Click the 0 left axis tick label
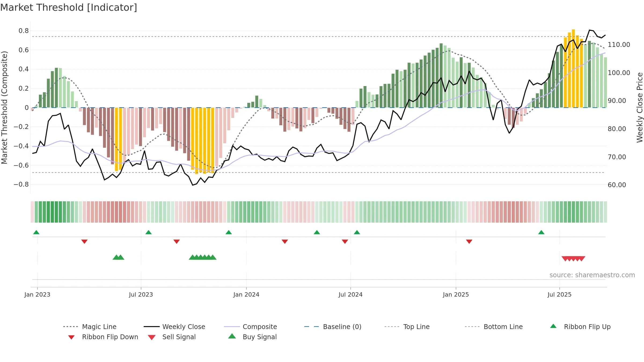 [x=27, y=108]
